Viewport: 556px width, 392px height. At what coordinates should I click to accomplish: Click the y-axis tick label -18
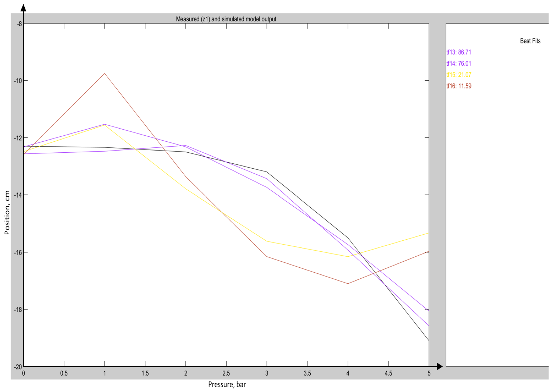click(18, 310)
